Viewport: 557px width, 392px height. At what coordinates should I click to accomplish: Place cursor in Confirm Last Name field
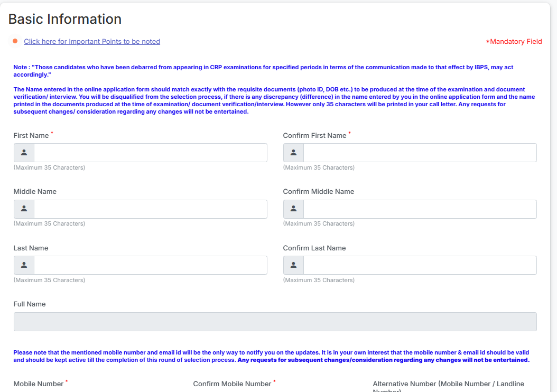pyautogui.click(x=420, y=265)
